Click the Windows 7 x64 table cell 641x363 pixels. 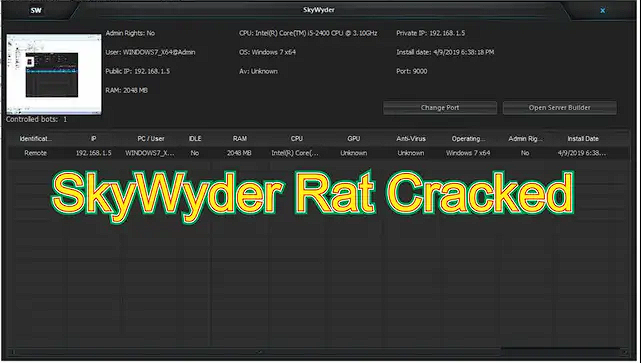coord(468,153)
